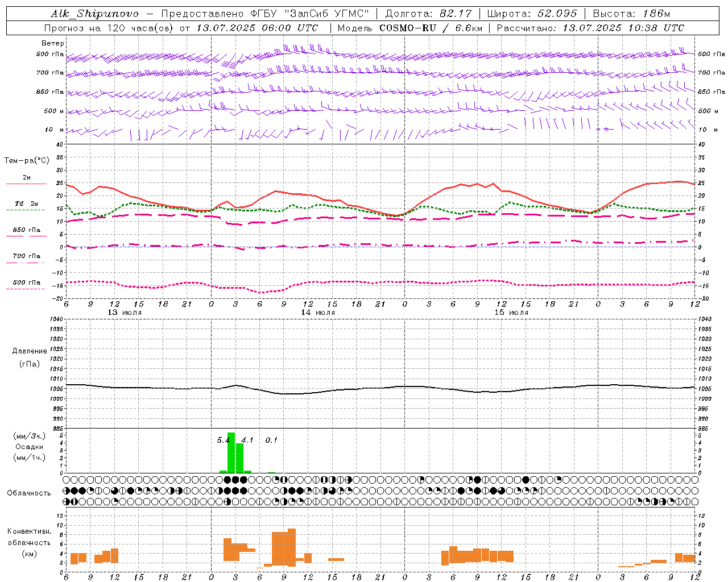Click the provider text ФГБУ "ЗапСиб УГМС"

309,14
